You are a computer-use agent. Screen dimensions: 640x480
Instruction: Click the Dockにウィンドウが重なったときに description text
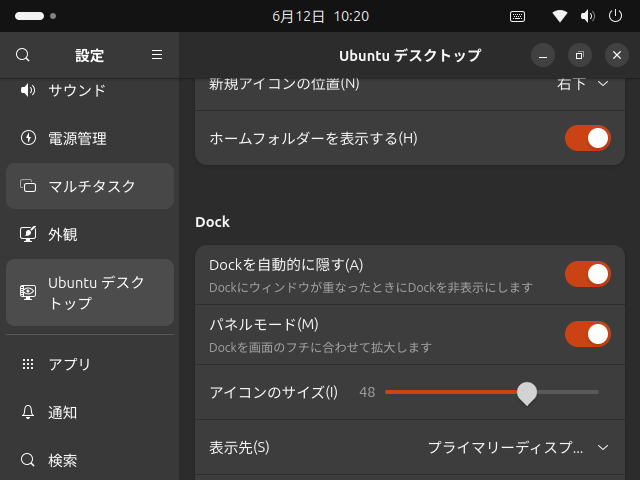(x=371, y=287)
